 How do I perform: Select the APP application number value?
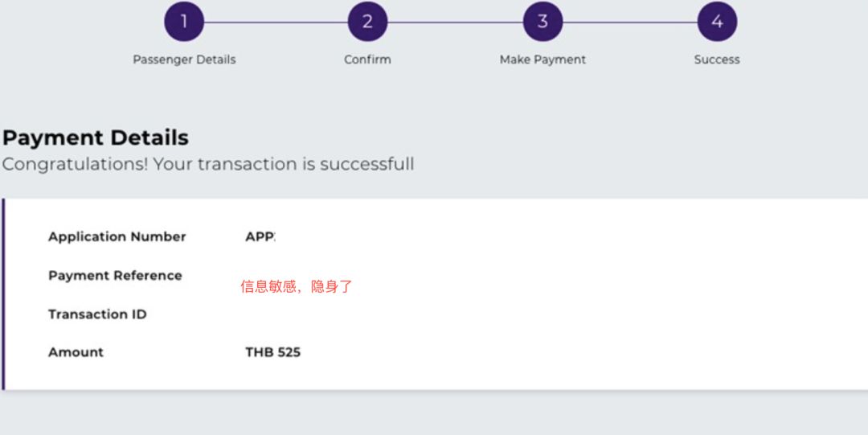[x=260, y=236]
